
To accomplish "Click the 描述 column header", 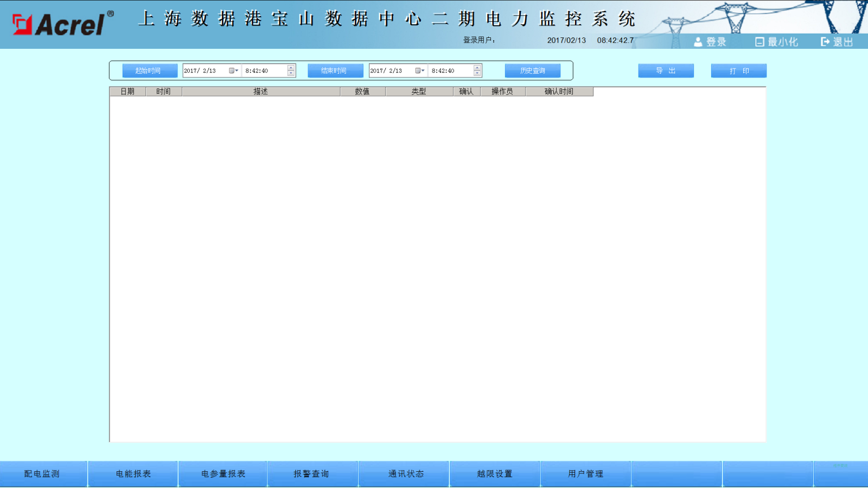I will click(260, 92).
